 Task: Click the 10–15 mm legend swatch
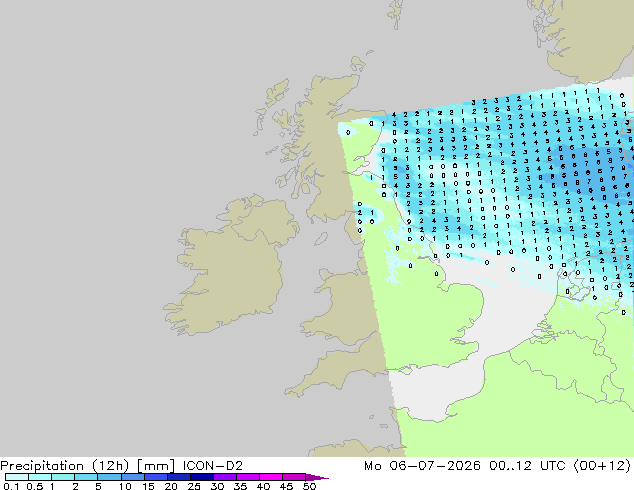click(132, 477)
